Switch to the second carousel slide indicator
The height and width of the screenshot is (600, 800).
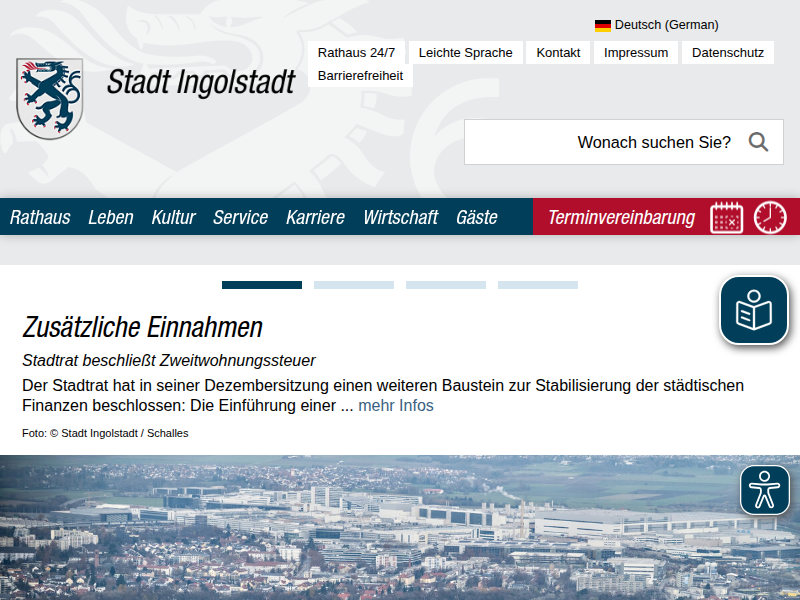354,285
